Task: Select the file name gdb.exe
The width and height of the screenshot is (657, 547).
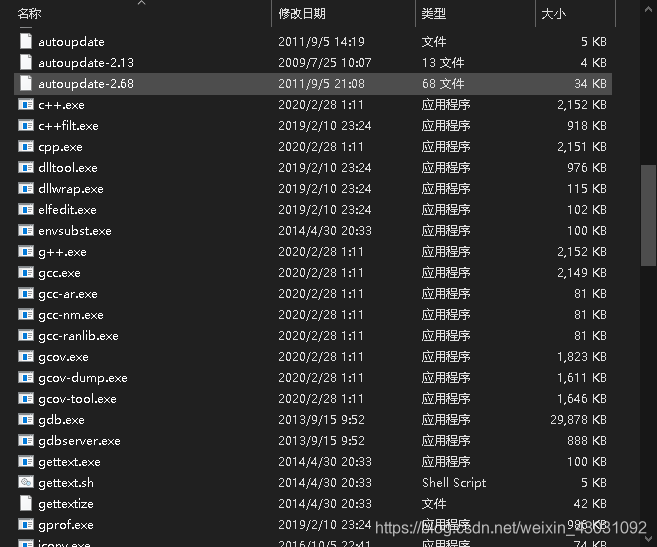Action: tap(61, 420)
